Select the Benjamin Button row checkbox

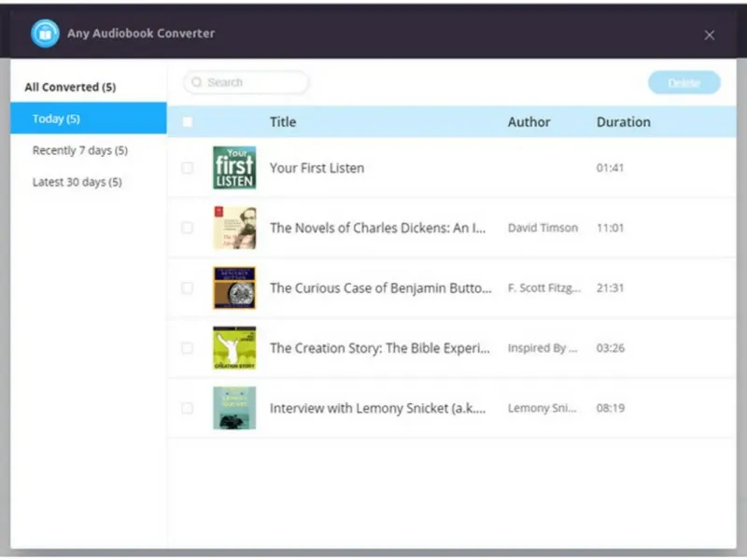(188, 287)
